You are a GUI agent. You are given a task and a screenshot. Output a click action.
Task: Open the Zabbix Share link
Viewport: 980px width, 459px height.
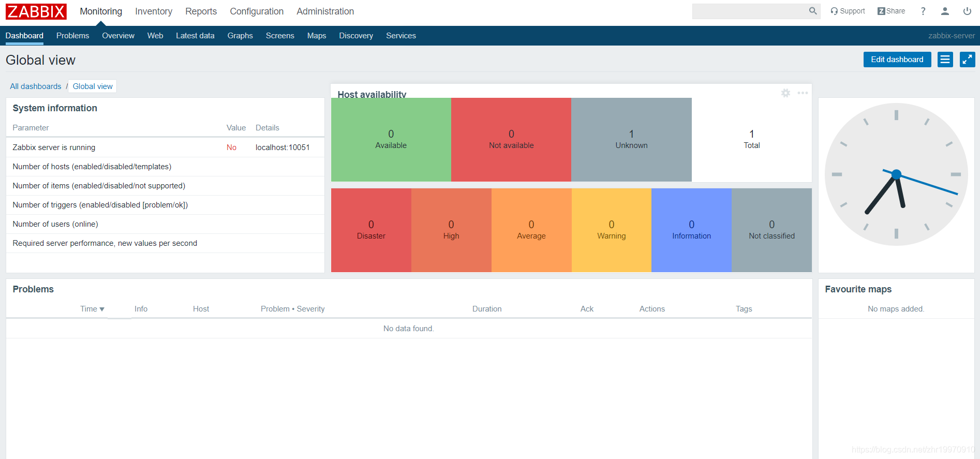pyautogui.click(x=891, y=11)
